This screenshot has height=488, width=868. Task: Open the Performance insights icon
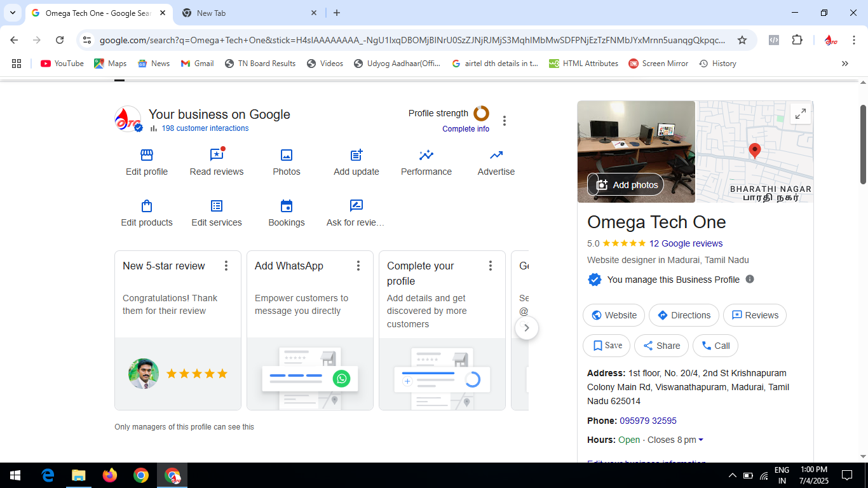pos(426,156)
